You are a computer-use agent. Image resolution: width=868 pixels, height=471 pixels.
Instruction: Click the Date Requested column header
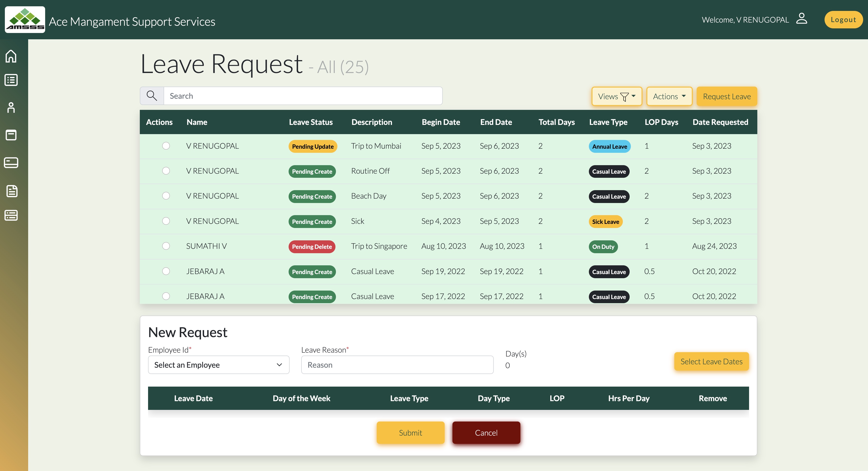[720, 122]
